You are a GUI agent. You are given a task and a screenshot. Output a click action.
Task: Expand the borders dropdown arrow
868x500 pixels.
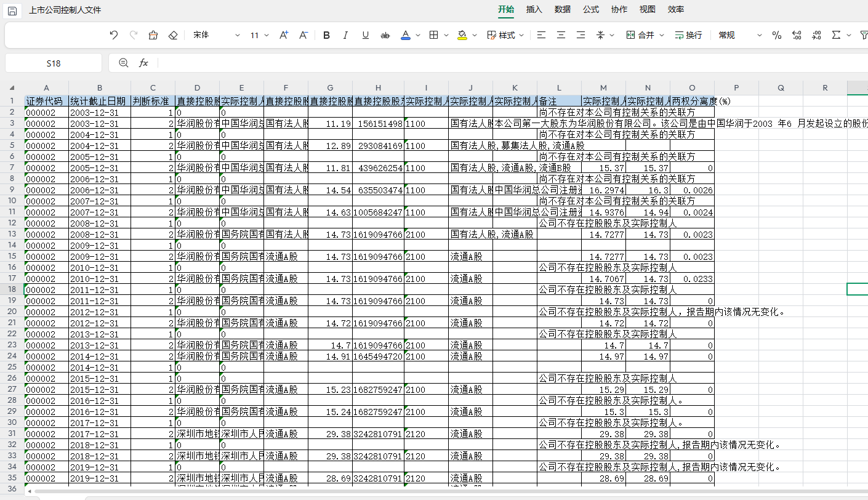tap(446, 35)
